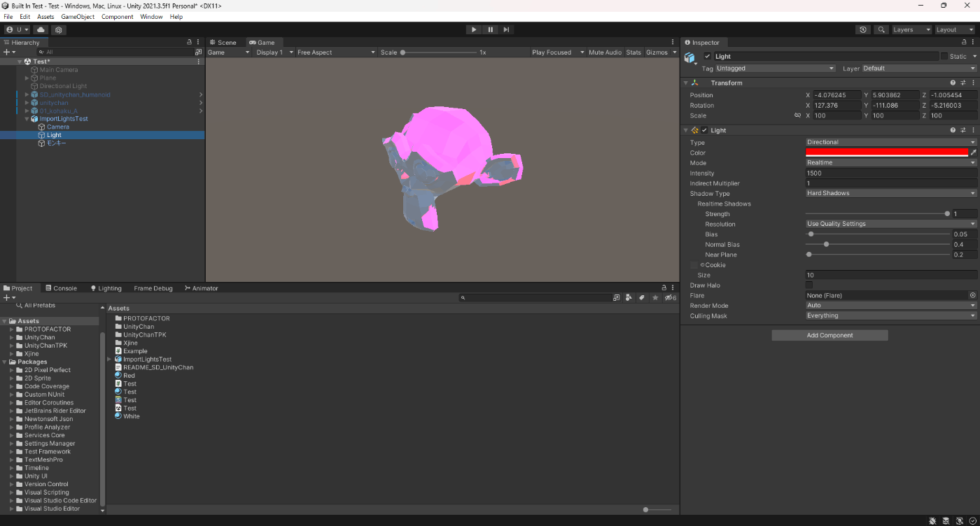Open the Display 1 dropdown
This screenshot has width=980, height=526.
click(274, 52)
